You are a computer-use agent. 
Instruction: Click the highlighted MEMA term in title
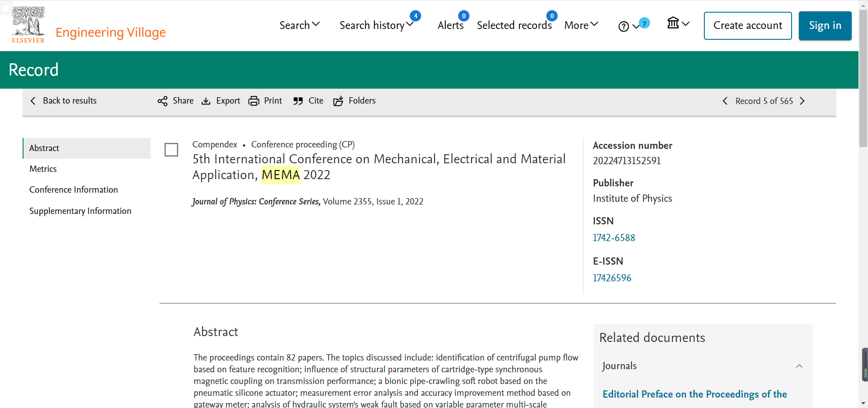pos(281,175)
